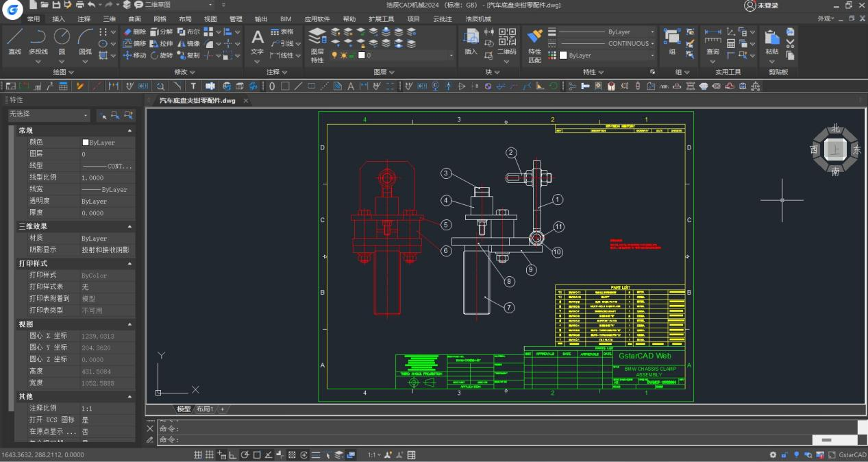Image resolution: width=868 pixels, height=462 pixels.
Task: Toggle the layer light bulb visibility
Action: [334, 55]
